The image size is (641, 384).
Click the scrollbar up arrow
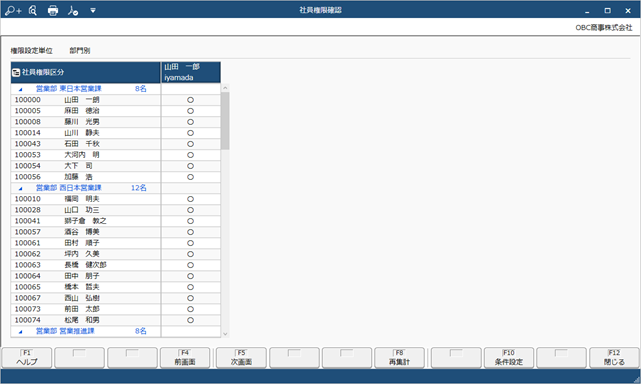(x=225, y=88)
